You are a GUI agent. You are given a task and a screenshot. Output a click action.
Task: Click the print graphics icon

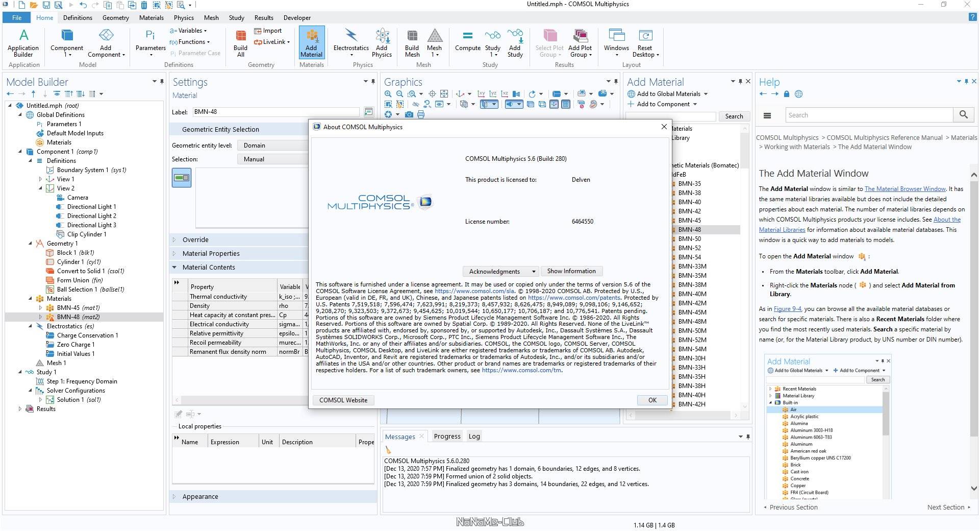click(421, 114)
